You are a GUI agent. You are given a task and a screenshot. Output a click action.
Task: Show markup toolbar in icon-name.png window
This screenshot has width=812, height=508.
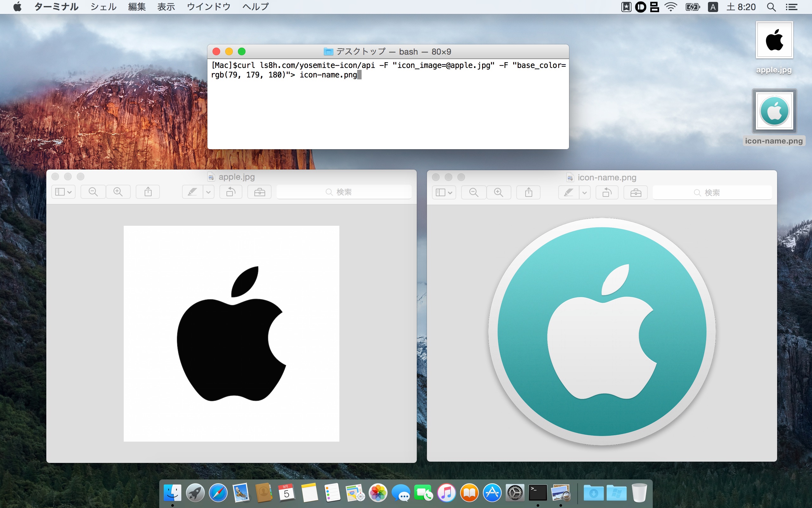(636, 192)
